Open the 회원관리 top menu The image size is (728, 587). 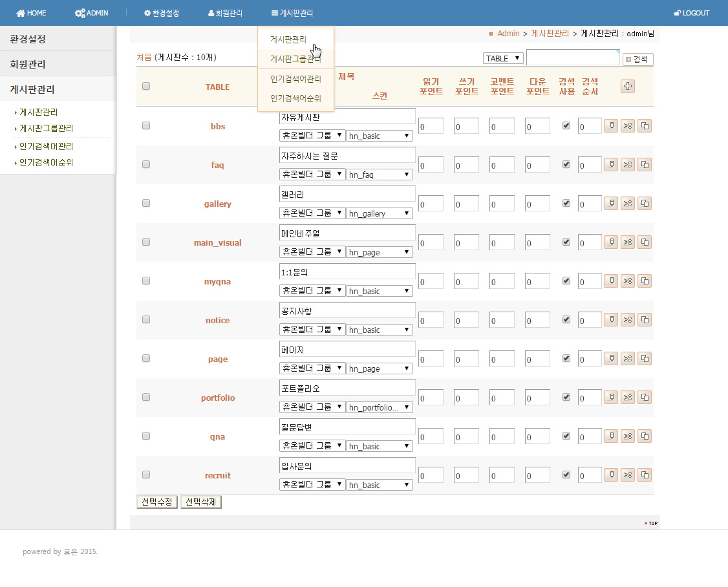226,13
